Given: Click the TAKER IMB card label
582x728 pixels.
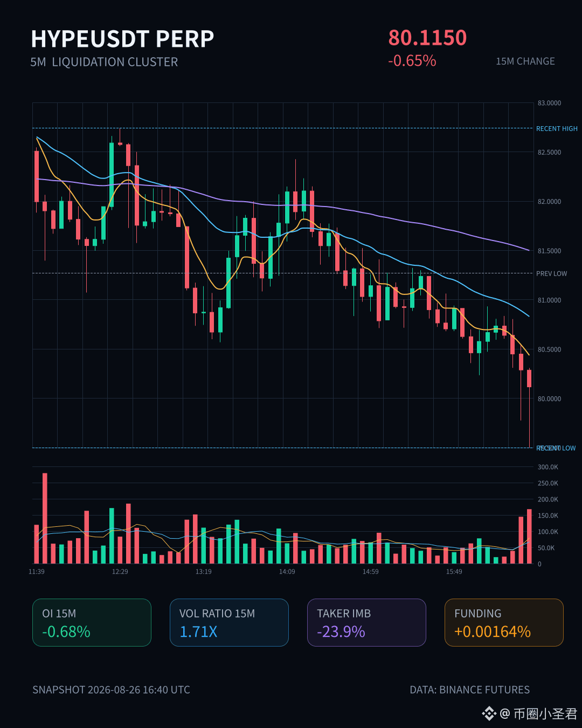Looking at the screenshot, I should tap(344, 614).
